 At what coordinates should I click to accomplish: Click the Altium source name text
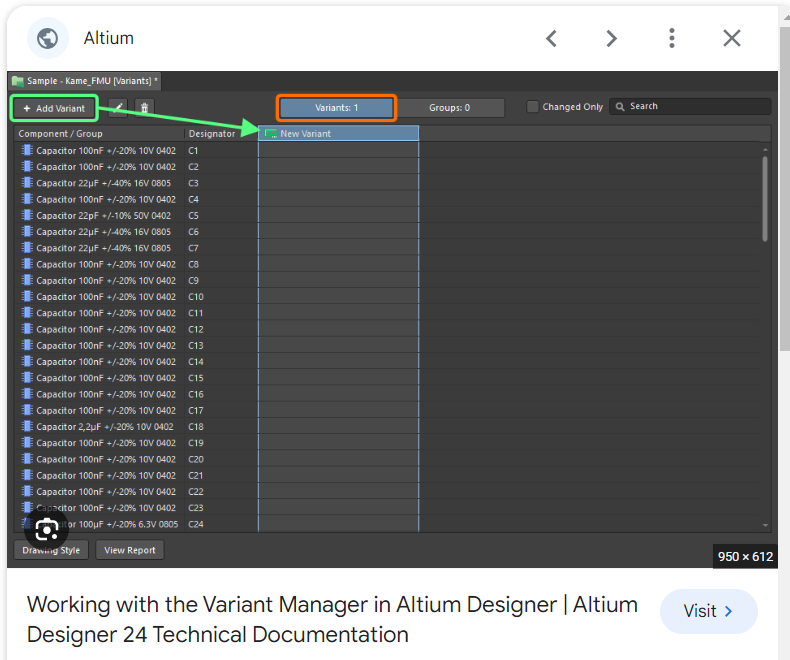109,38
